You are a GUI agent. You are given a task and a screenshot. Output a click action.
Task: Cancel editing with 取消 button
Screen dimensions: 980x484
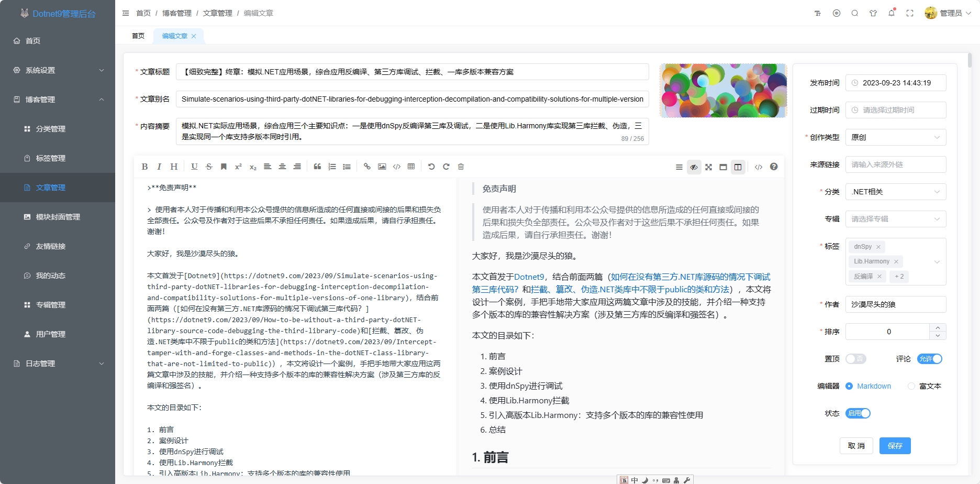[x=856, y=446]
